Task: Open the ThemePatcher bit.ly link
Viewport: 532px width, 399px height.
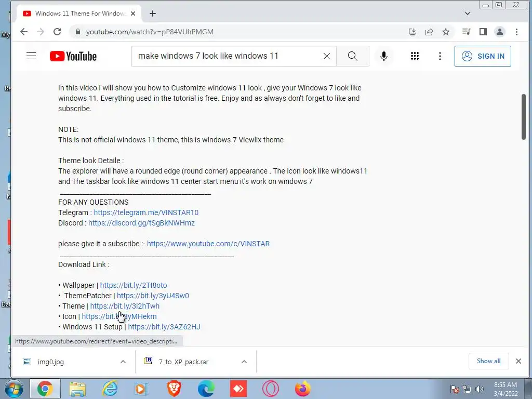Action: click(x=153, y=296)
